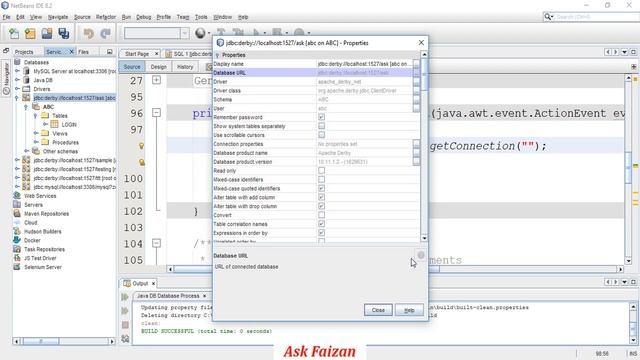Click the Maven Repositories icon

click(17, 213)
